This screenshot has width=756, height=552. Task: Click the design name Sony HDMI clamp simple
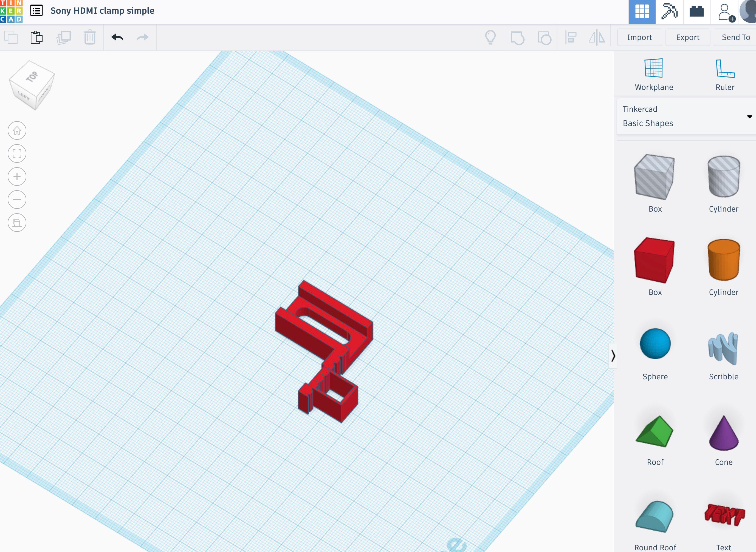click(x=102, y=11)
